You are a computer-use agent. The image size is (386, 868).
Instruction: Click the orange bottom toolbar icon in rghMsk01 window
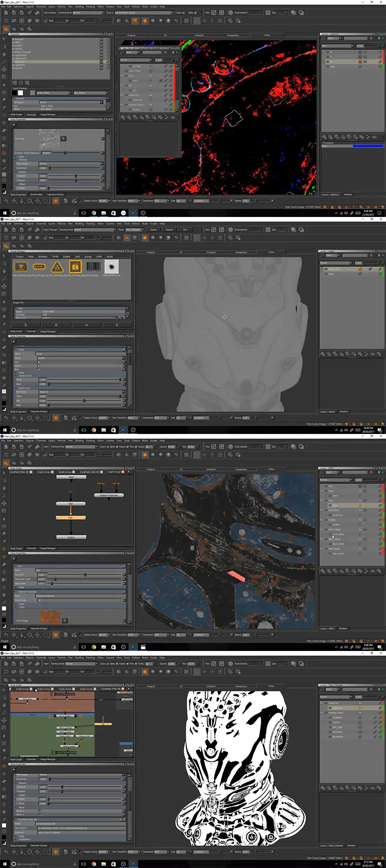click(x=56, y=201)
